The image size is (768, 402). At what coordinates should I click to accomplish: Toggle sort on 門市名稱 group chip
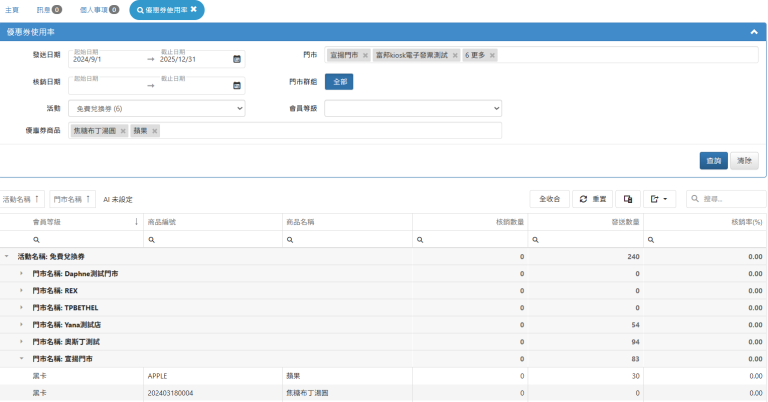point(74,199)
